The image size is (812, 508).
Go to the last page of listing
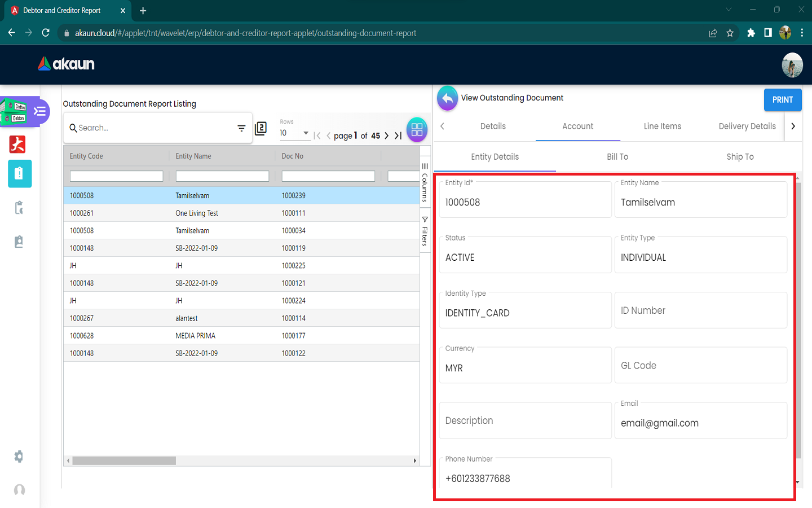coord(398,135)
